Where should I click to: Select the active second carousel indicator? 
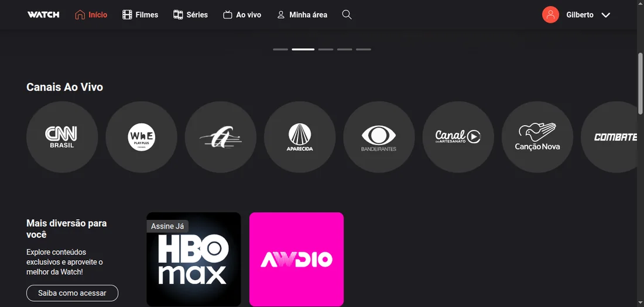tap(303, 49)
